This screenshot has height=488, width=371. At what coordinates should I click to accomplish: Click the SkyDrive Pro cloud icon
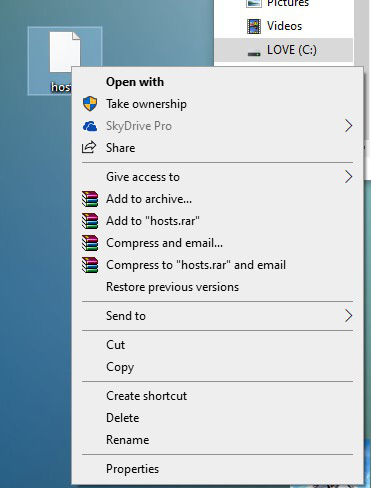pyautogui.click(x=90, y=126)
